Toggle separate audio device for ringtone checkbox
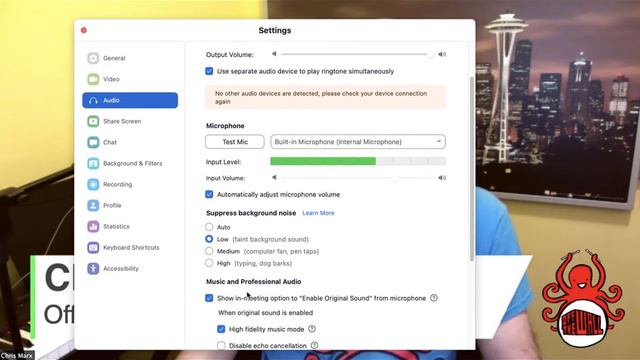640x360 pixels. click(209, 71)
